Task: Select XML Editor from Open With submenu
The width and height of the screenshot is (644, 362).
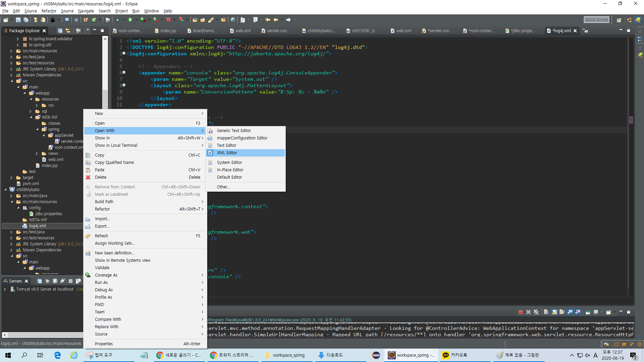Action: [227, 153]
